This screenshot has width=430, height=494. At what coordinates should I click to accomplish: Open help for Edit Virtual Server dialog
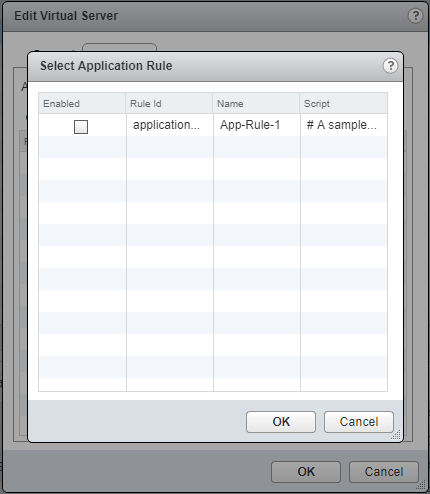[415, 16]
